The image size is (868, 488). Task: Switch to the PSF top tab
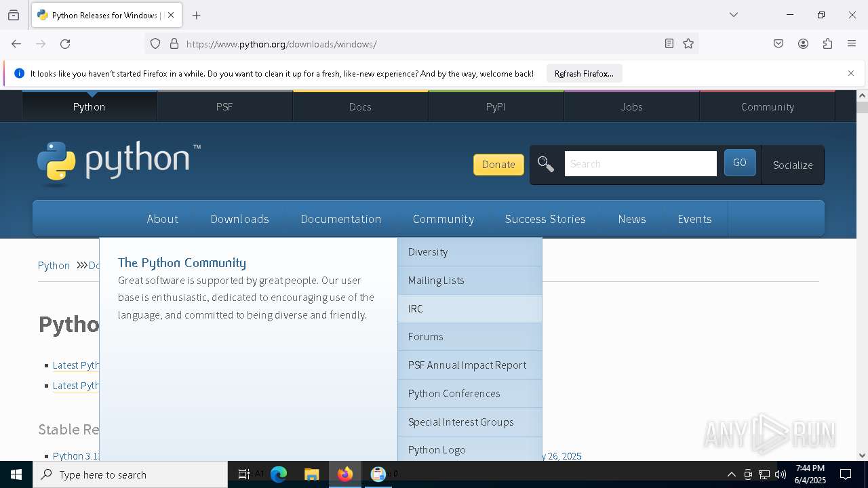[x=224, y=106]
